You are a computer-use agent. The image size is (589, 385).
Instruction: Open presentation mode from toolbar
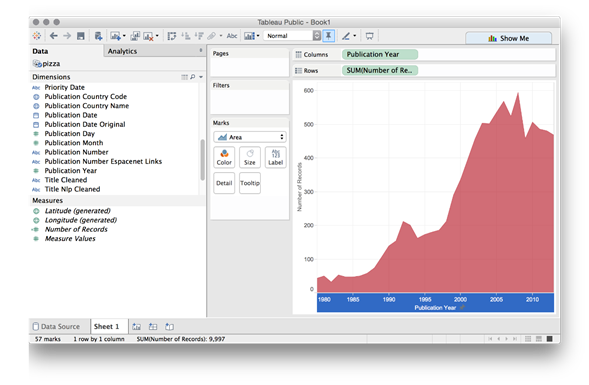(x=370, y=36)
